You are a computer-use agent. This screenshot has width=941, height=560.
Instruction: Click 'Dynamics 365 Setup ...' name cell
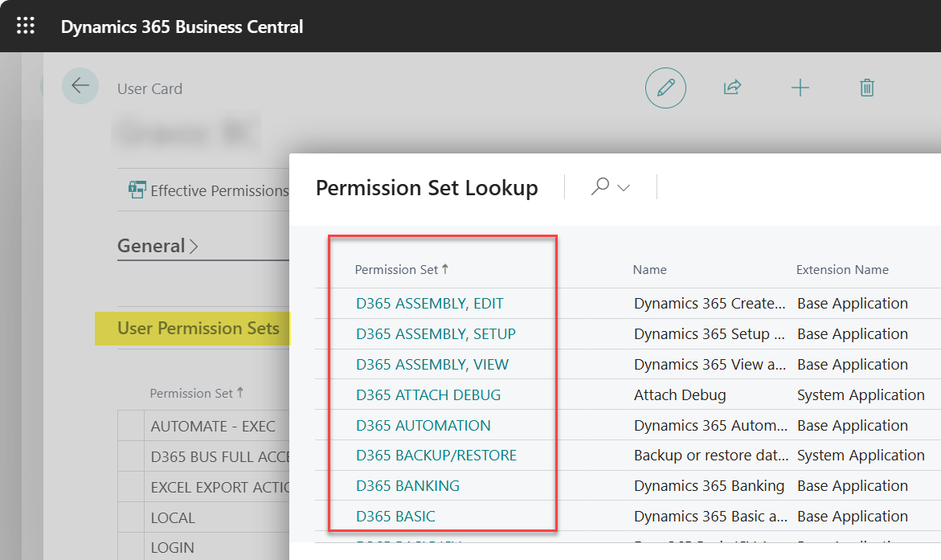(x=710, y=333)
